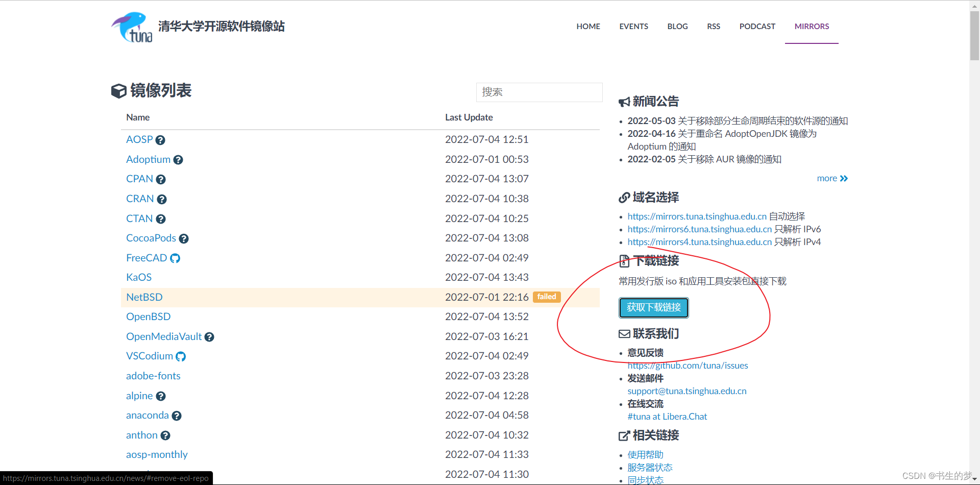Open the github.com/tuna/issues link

688,366
